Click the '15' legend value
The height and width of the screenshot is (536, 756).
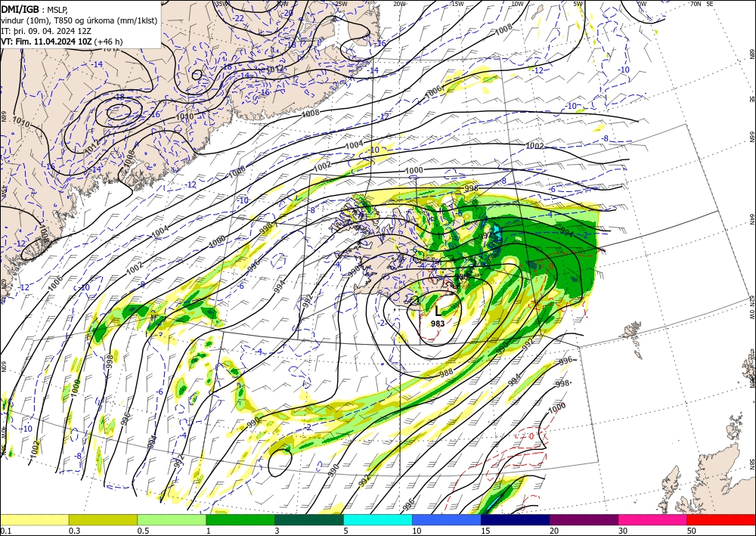485,531
